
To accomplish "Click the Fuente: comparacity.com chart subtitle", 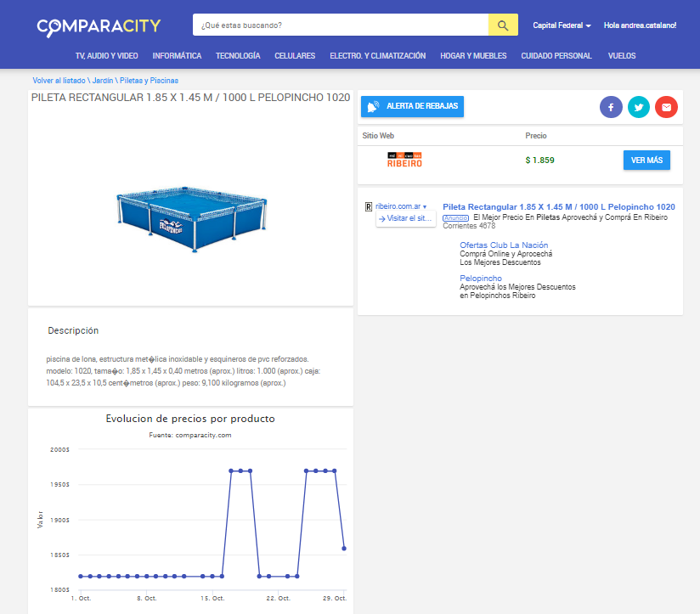I will click(190, 435).
